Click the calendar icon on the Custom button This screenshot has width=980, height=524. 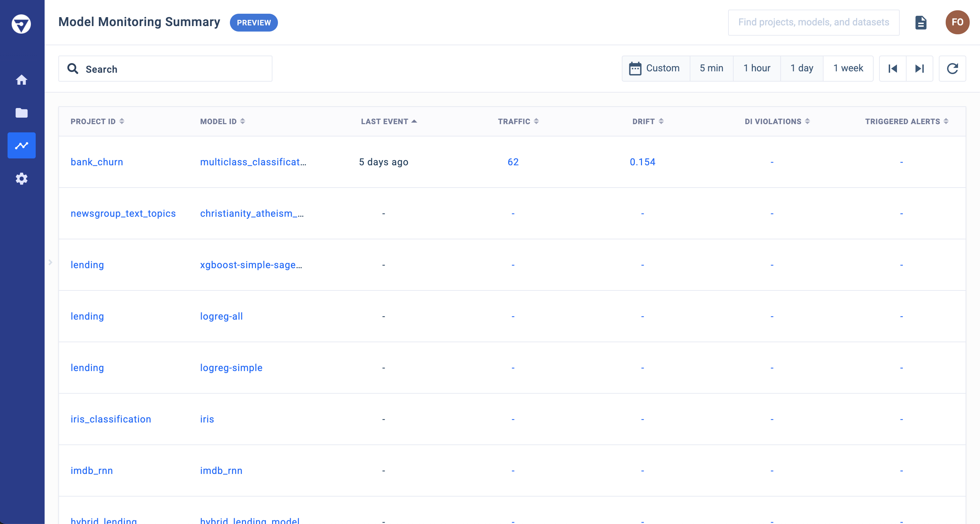[x=635, y=69]
